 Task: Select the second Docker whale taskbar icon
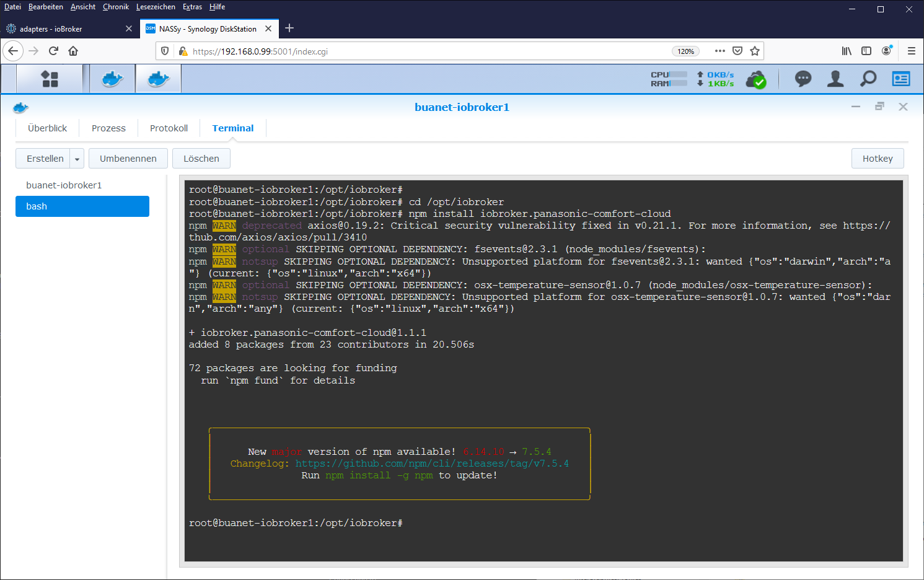click(159, 79)
